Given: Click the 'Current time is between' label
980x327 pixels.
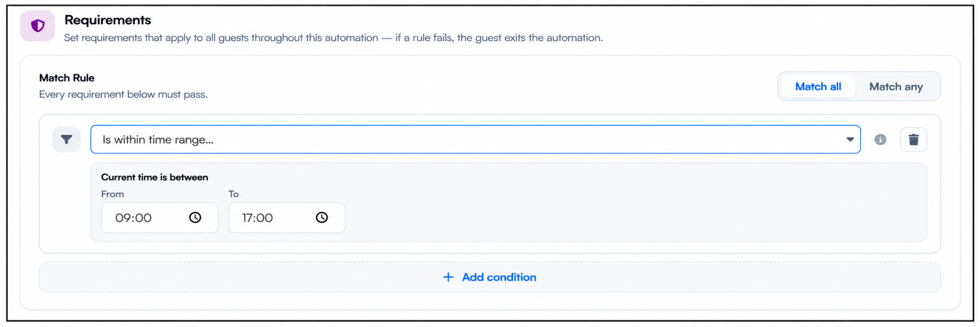Looking at the screenshot, I should pos(155,177).
